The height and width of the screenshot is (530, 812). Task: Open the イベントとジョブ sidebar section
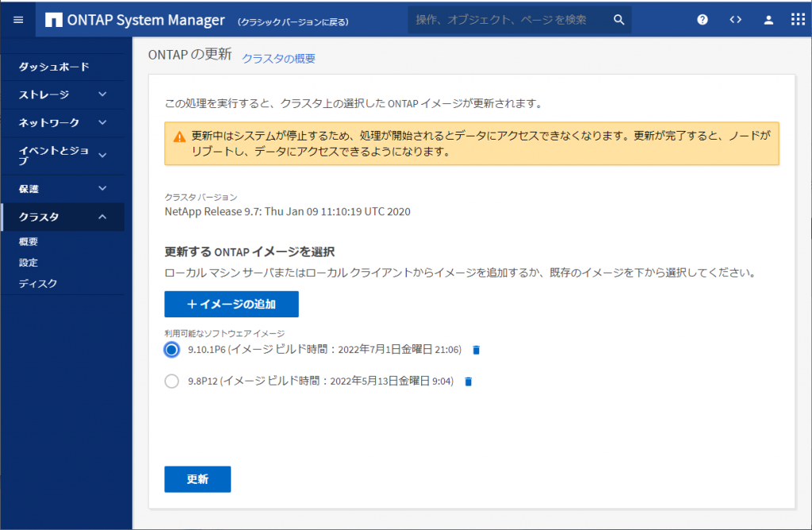pyautogui.click(x=63, y=156)
